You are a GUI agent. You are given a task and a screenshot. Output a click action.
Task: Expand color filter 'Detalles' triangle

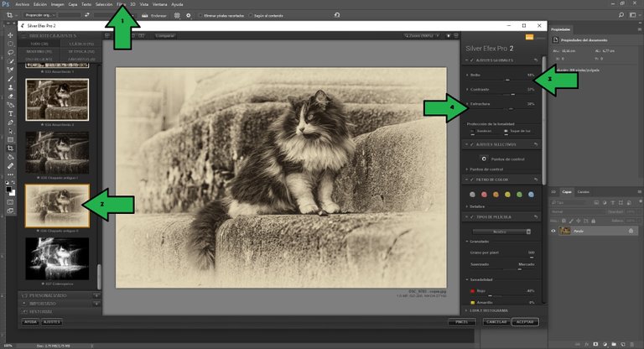(x=467, y=206)
